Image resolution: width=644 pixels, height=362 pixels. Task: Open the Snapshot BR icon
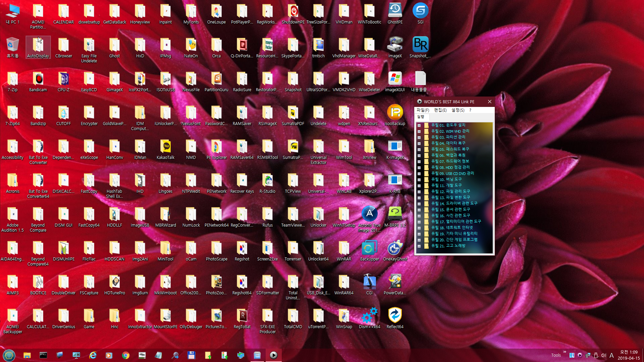tap(420, 48)
